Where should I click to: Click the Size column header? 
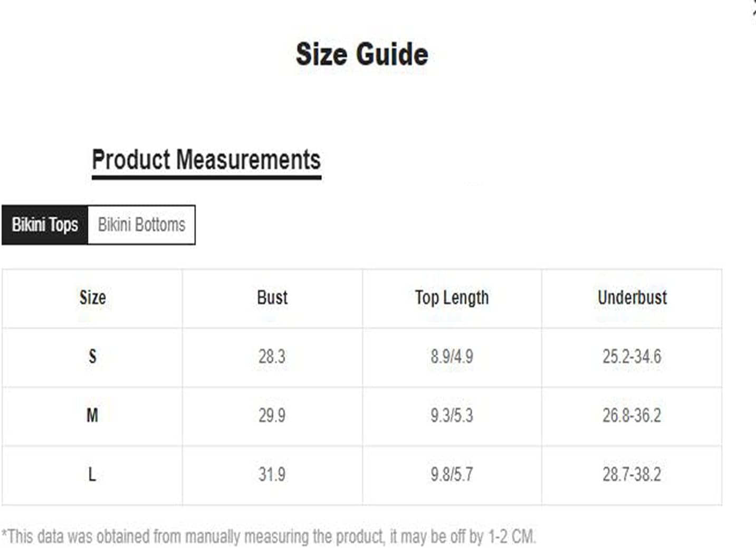click(93, 297)
